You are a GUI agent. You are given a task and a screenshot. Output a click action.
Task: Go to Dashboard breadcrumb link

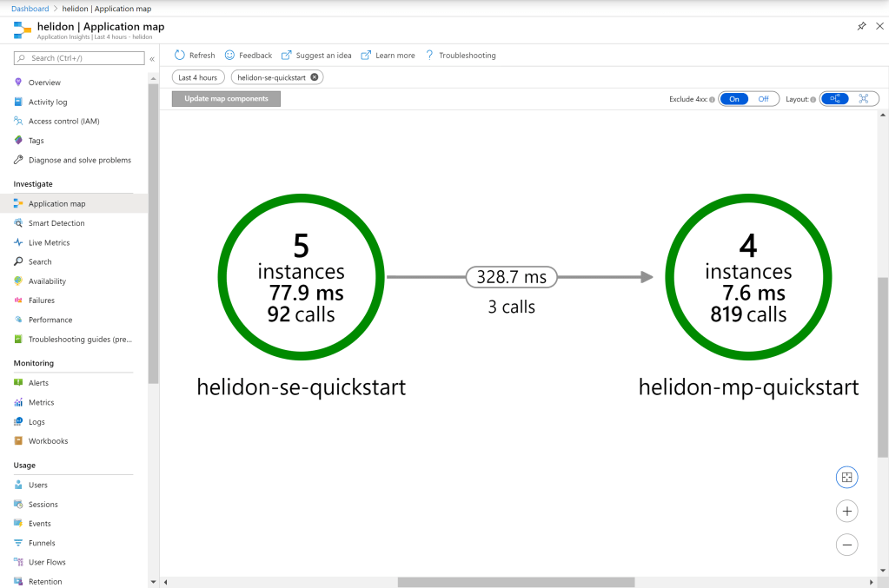[30, 9]
